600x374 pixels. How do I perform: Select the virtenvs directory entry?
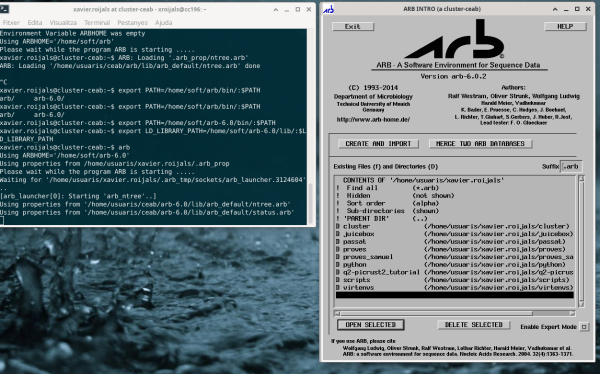tap(455, 287)
